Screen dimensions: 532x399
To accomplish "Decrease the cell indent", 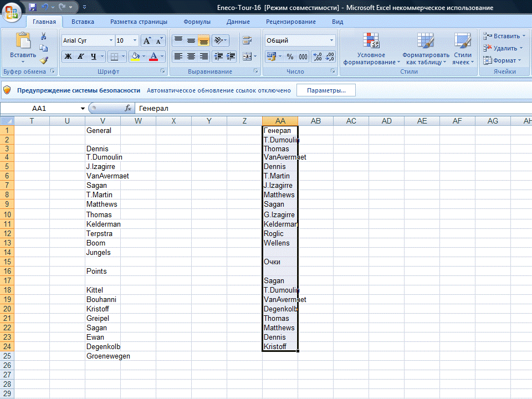I will tap(218, 57).
